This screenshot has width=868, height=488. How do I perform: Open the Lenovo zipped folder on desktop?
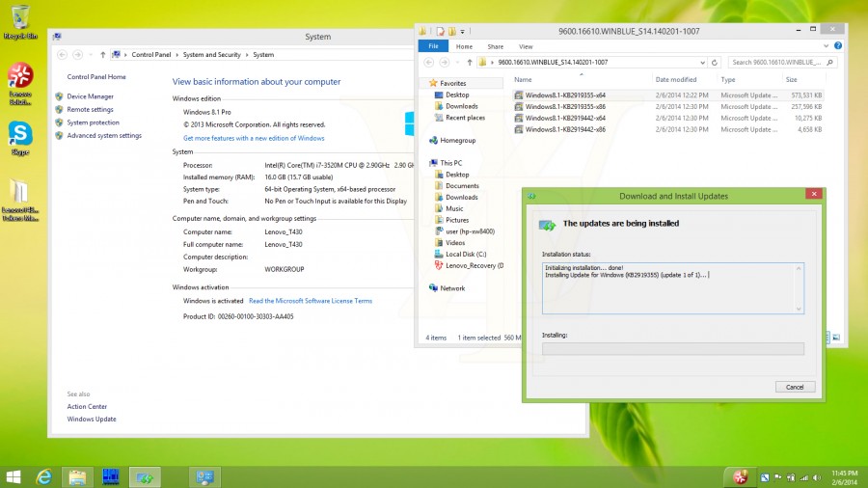coord(20,201)
